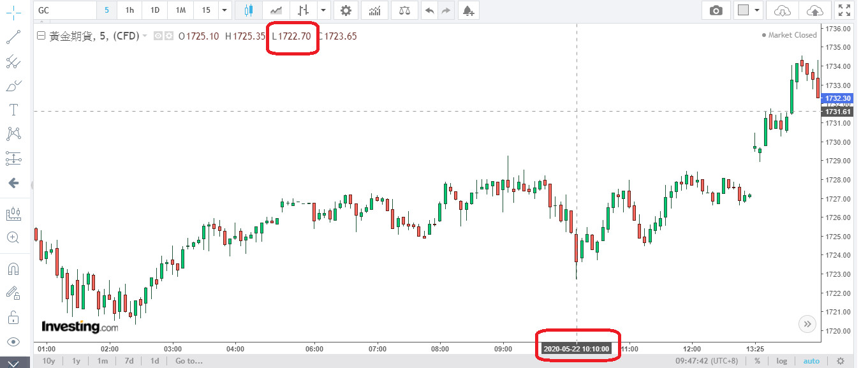Image resolution: width=868 pixels, height=368 pixels.
Task: Set range to 1y
Action: pos(76,361)
